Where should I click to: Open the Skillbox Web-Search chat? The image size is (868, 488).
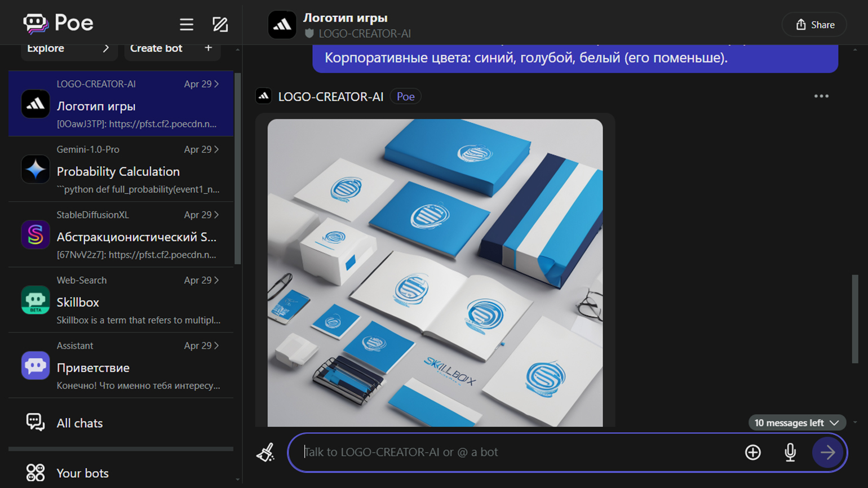tap(121, 300)
